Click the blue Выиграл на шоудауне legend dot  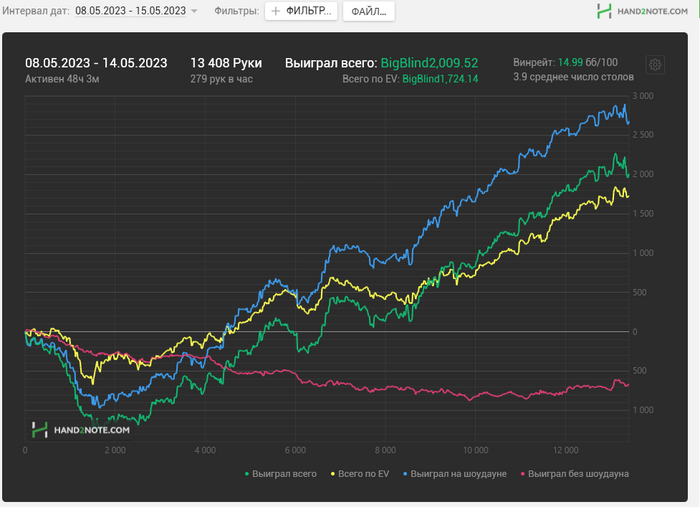click(x=405, y=474)
